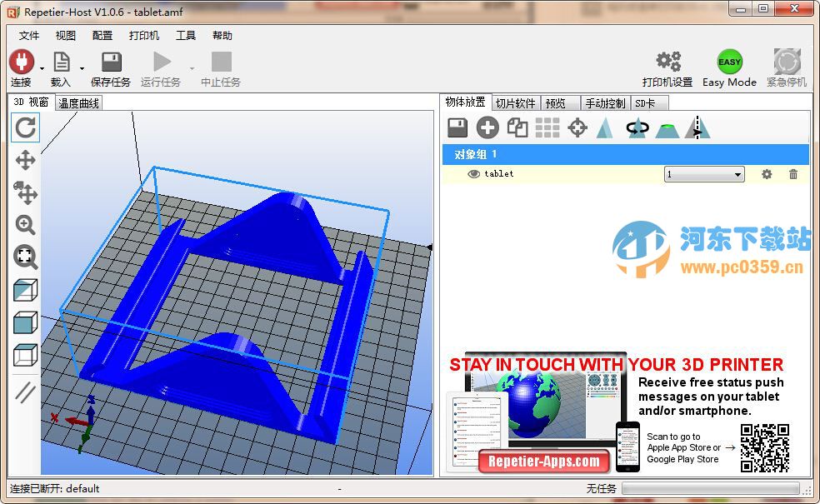Visit the Repetier-Apps.com link
This screenshot has height=504, width=820.
(546, 462)
